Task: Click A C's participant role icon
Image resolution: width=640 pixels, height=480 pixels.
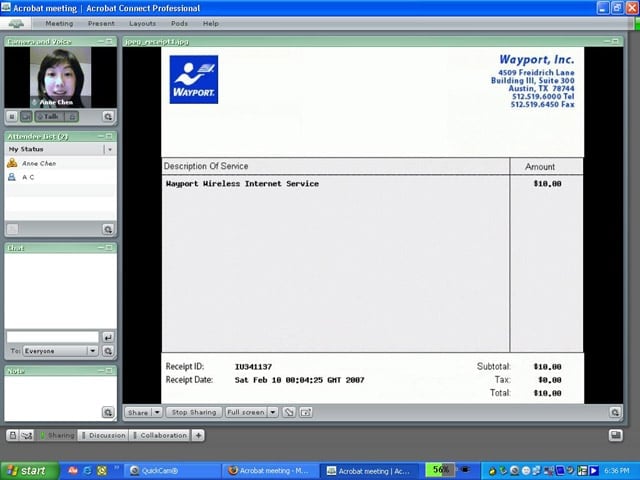Action: (x=12, y=177)
